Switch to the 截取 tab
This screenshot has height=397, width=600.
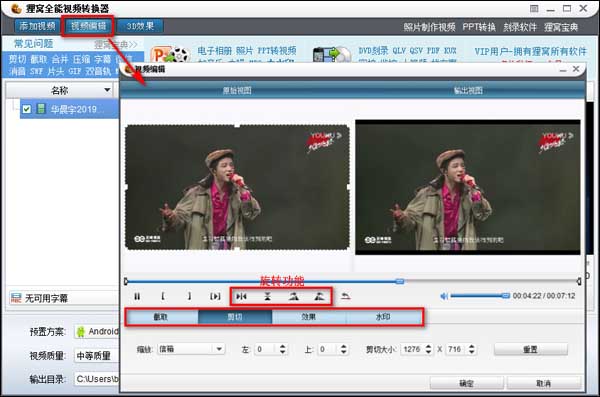(161, 317)
